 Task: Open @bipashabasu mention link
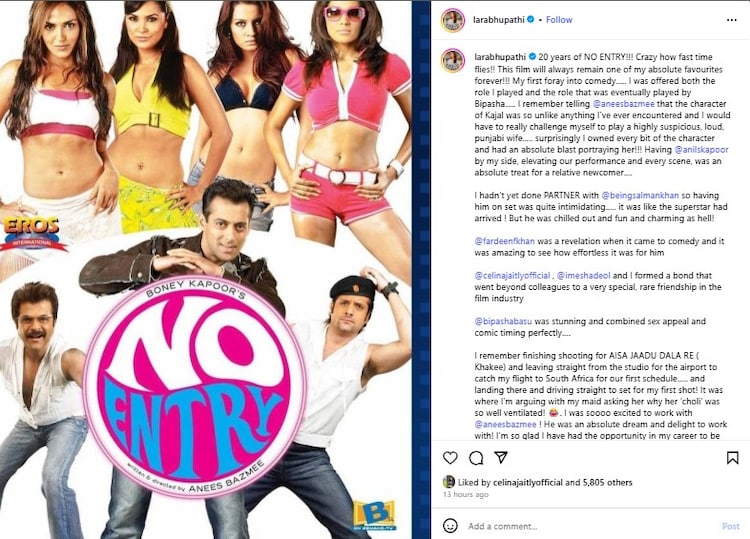[503, 321]
